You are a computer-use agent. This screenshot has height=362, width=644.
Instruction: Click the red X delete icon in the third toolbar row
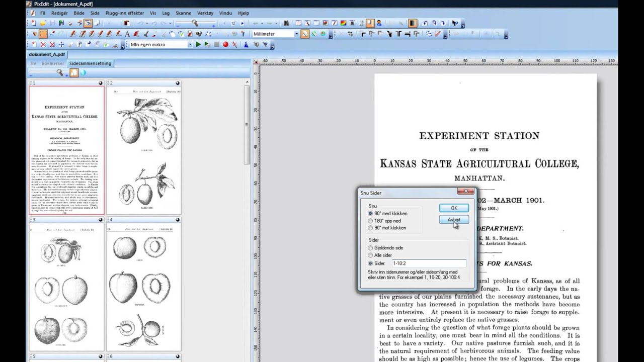(x=43, y=44)
